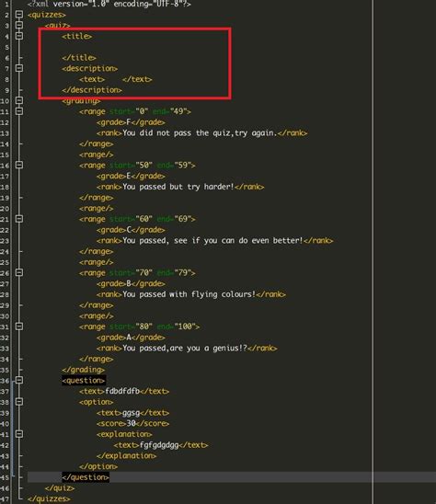Screen dimensions: 436x504
Task: Click the highlighted opening <question> tag
Action: [84, 381]
